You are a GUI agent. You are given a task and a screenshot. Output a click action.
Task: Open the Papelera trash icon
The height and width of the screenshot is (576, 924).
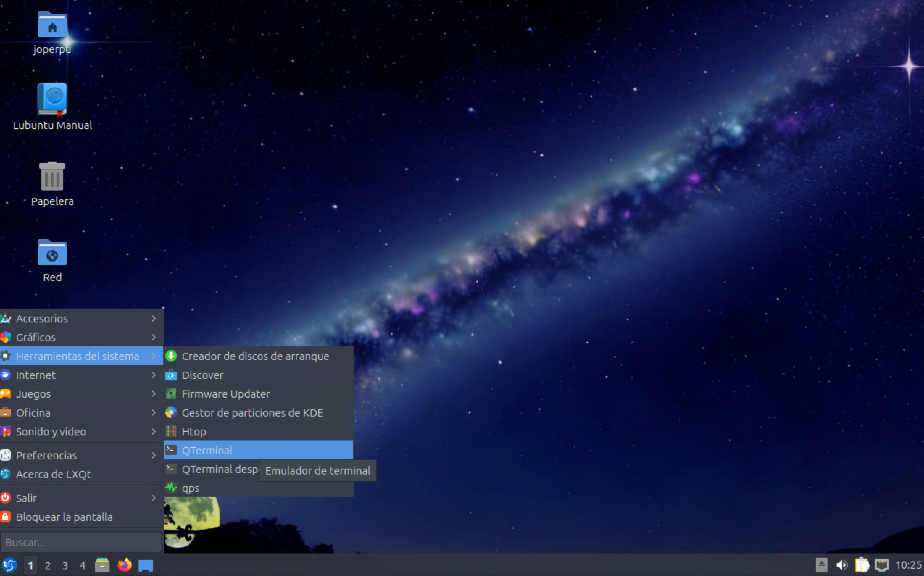click(x=52, y=176)
